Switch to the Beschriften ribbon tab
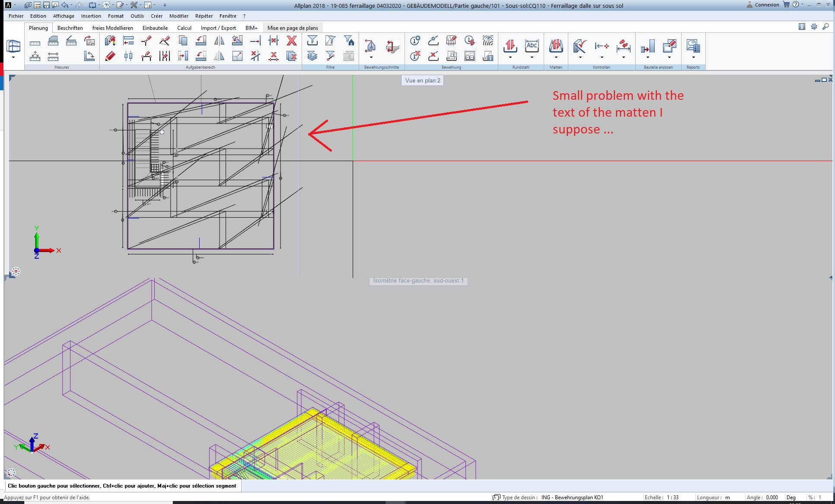835x504 pixels. click(70, 28)
